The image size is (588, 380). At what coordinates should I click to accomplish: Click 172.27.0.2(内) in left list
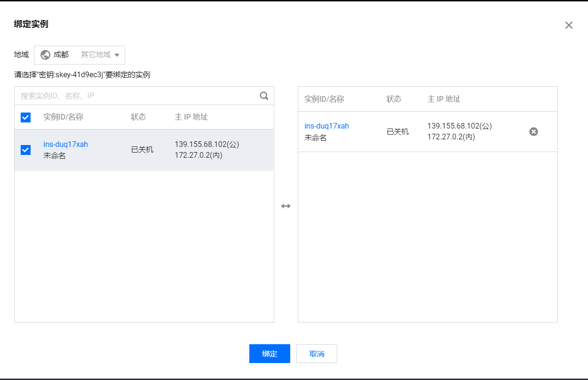pyautogui.click(x=199, y=155)
